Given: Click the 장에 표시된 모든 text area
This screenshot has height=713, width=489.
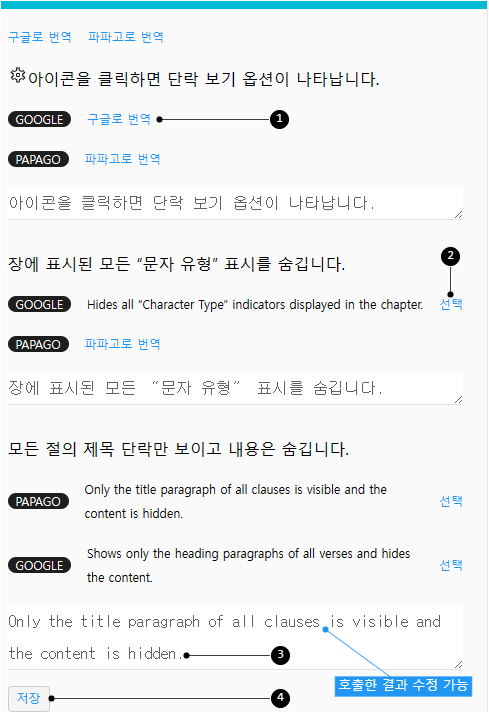Looking at the screenshot, I should click(235, 388).
